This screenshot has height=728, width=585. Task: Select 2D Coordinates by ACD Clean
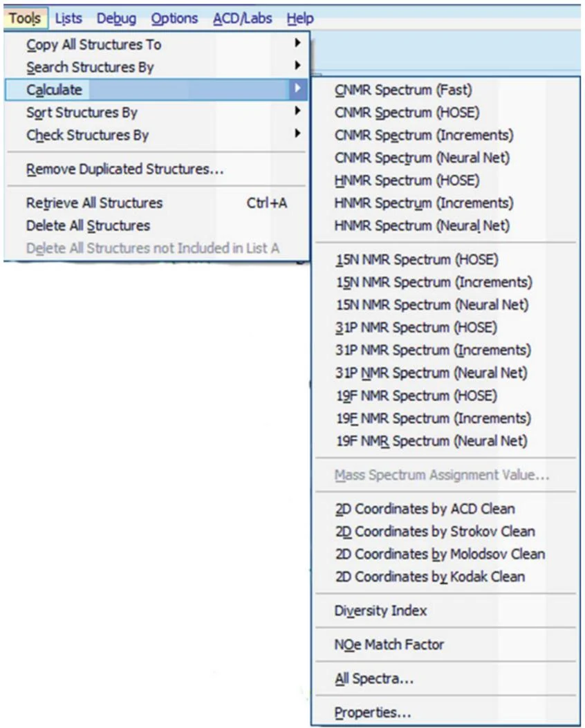(446, 509)
